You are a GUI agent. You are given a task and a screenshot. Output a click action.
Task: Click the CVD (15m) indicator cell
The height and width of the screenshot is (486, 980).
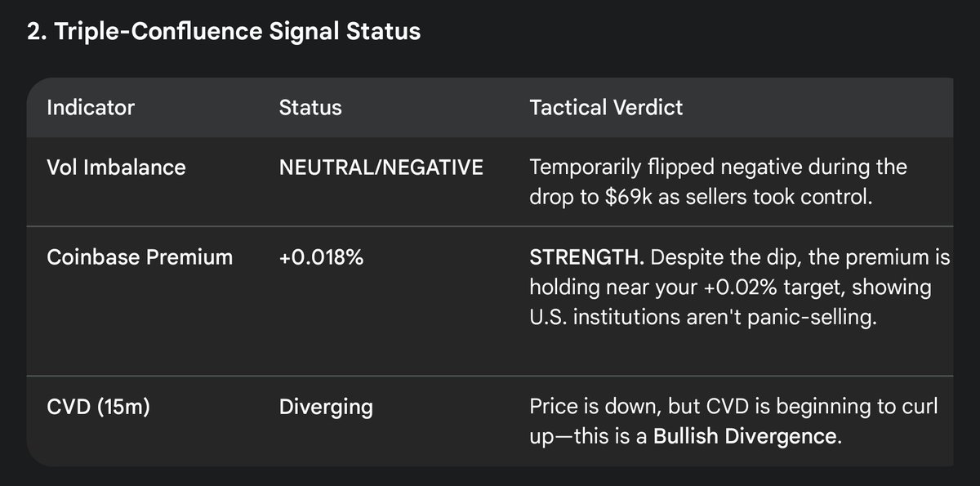(98, 406)
